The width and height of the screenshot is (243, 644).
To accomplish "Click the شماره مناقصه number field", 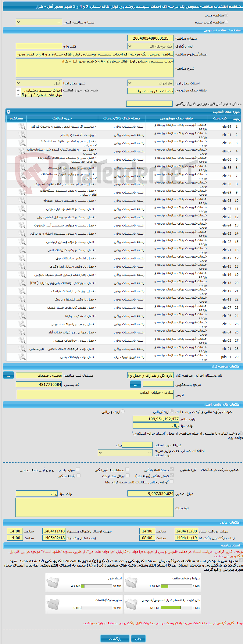I will tap(151, 38).
